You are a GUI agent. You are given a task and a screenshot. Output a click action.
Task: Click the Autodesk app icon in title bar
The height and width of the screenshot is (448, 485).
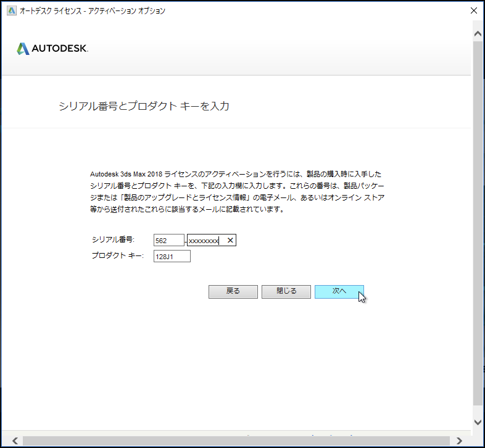pyautogui.click(x=12, y=11)
